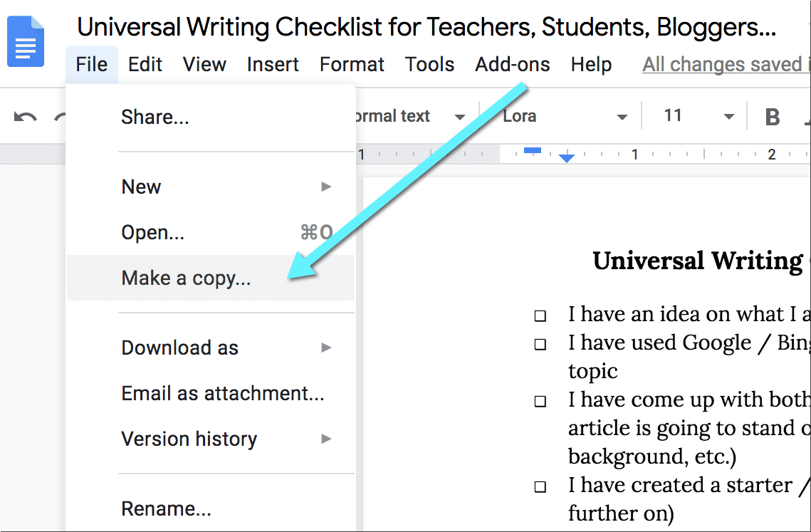This screenshot has width=811, height=532.
Task: Check the 'I have come up with' checkbox
Action: point(540,401)
